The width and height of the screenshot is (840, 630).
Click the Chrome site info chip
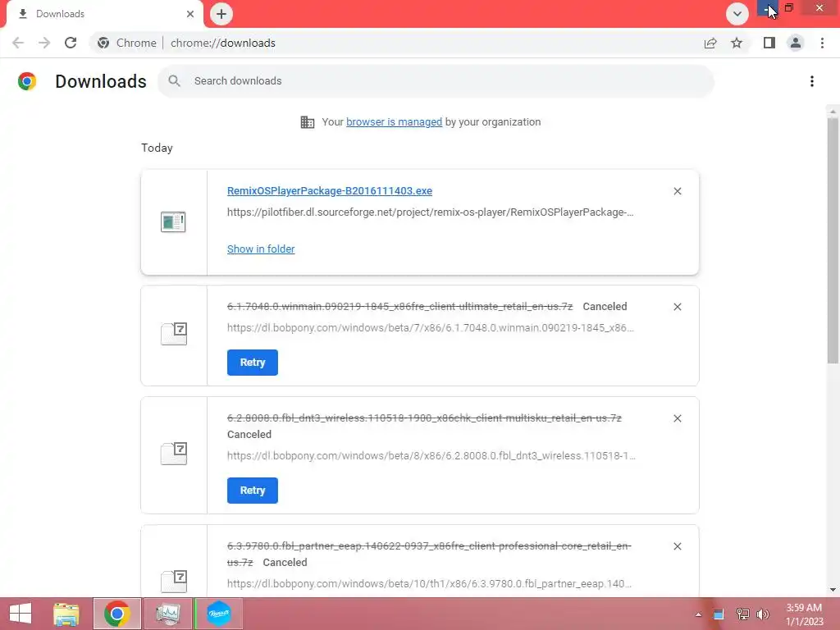click(x=127, y=43)
